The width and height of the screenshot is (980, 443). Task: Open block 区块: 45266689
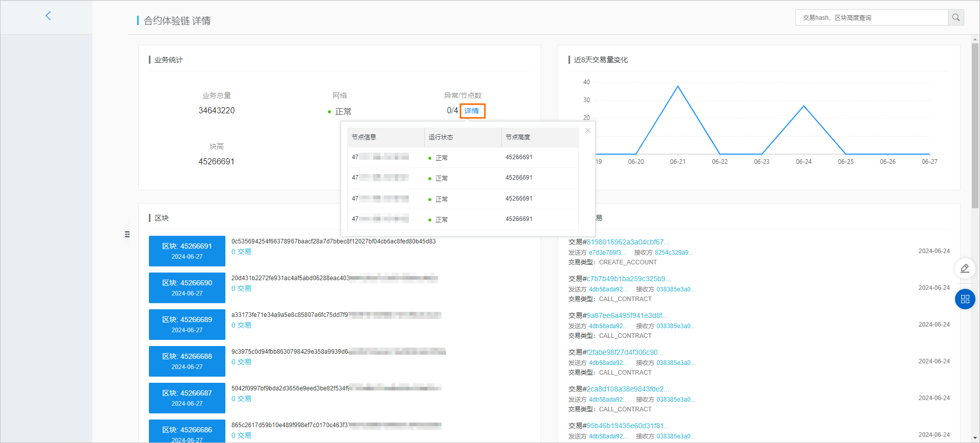tap(187, 325)
